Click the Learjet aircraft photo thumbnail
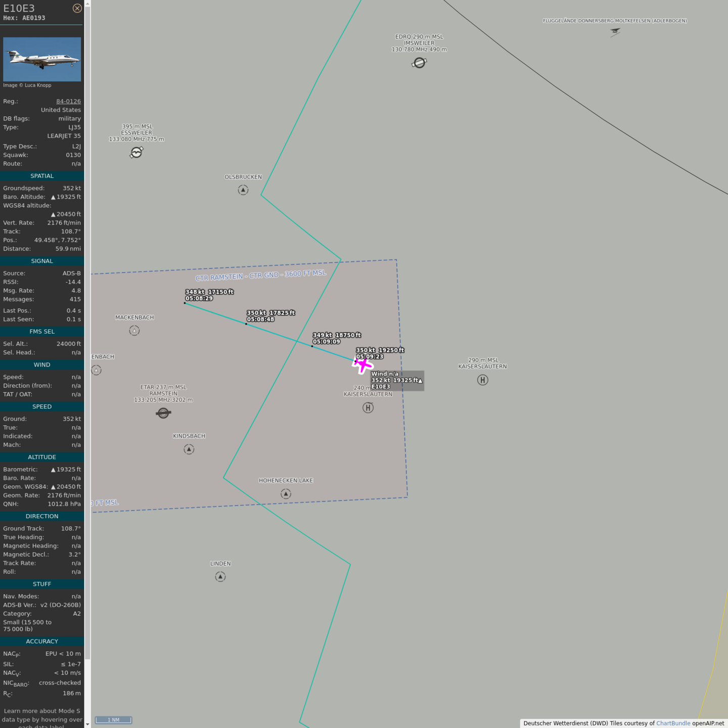This screenshot has width=728, height=728. (x=42, y=59)
